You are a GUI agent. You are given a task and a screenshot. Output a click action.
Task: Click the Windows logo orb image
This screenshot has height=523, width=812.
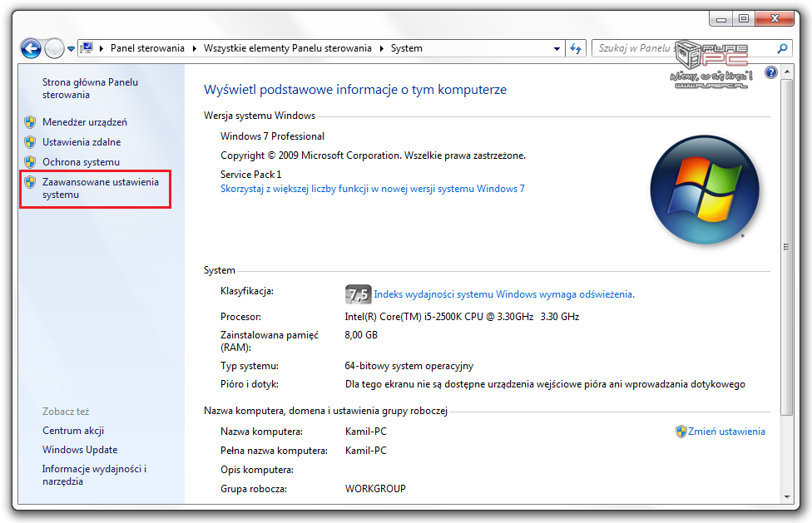click(x=705, y=190)
